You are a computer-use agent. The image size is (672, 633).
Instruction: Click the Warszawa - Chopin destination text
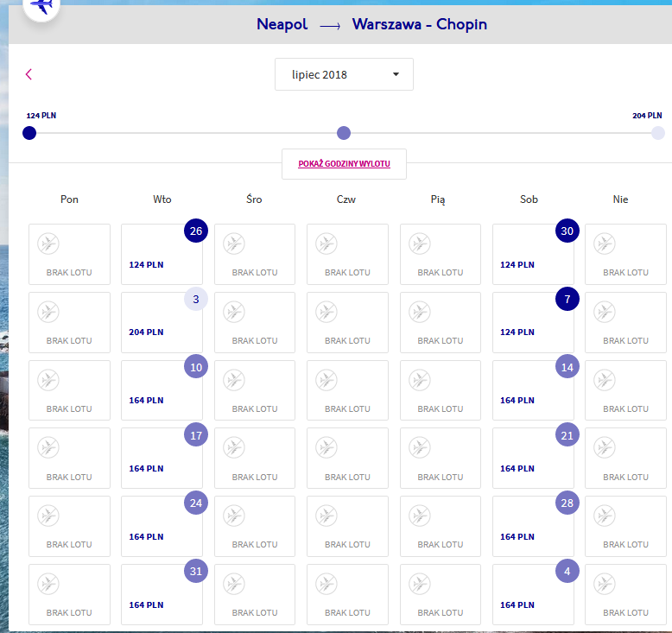pos(420,24)
